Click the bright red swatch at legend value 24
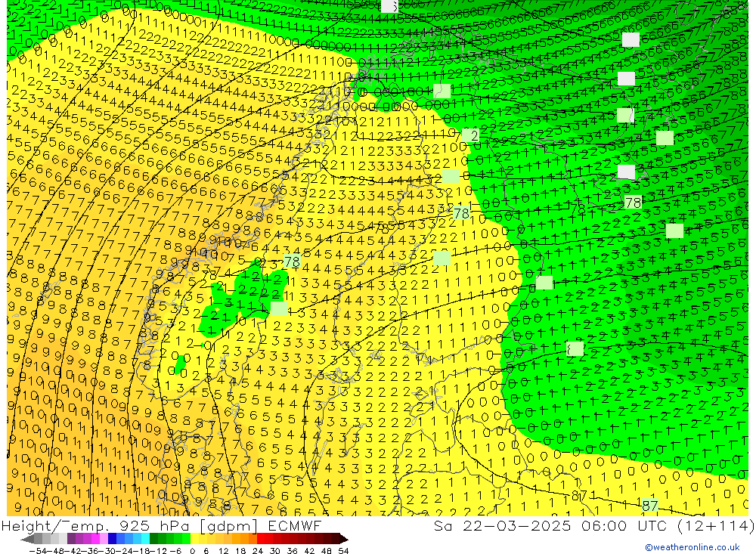This screenshot has width=756, height=554. [x=261, y=539]
